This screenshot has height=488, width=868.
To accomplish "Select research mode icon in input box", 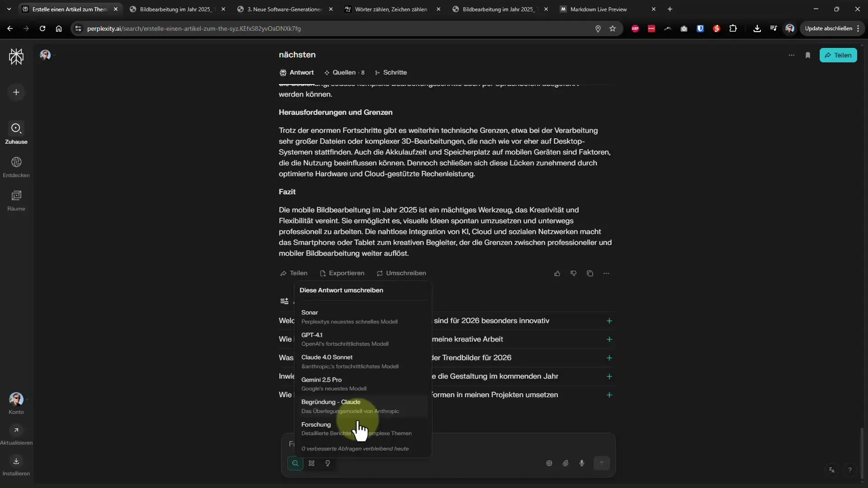I will tap(311, 463).
